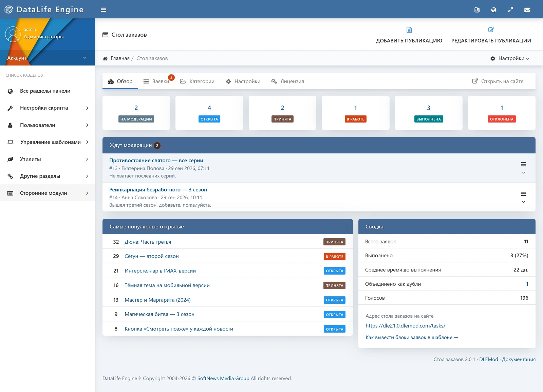543x392 pixels.
Task: Click the add publication document icon
Action: coord(409,30)
